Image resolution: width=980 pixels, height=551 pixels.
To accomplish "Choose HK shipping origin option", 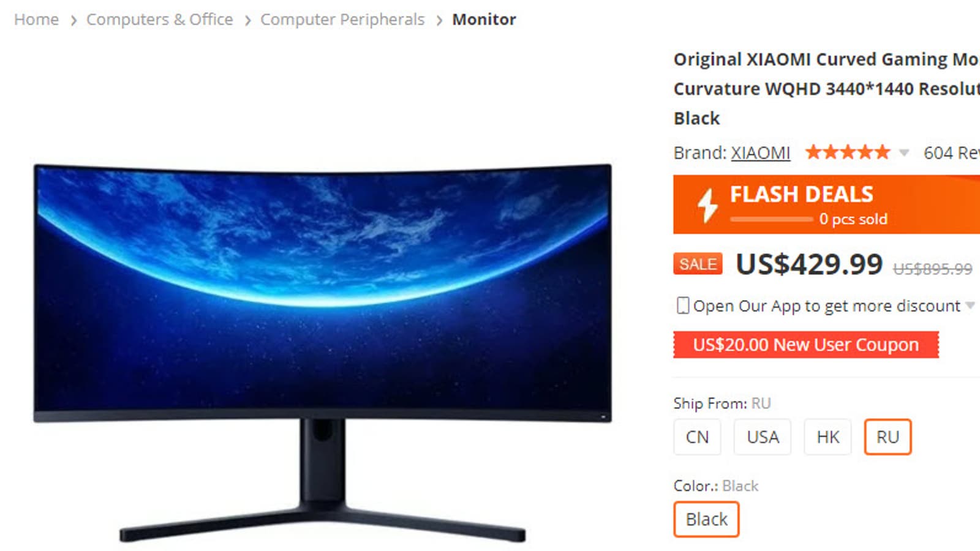I will point(827,437).
